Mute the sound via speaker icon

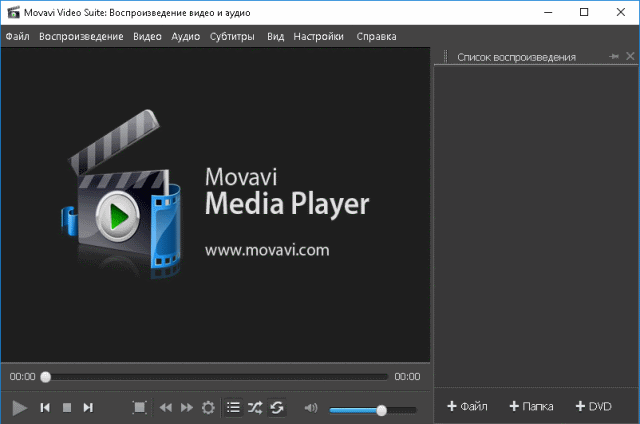(x=311, y=408)
